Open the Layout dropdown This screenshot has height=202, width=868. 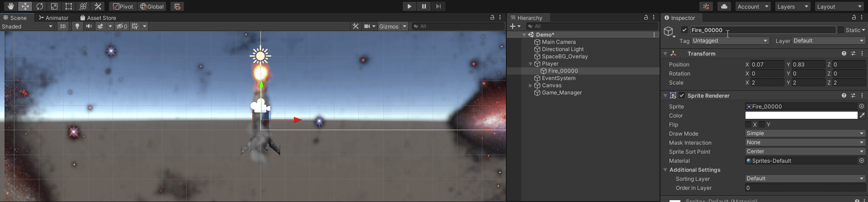point(840,6)
